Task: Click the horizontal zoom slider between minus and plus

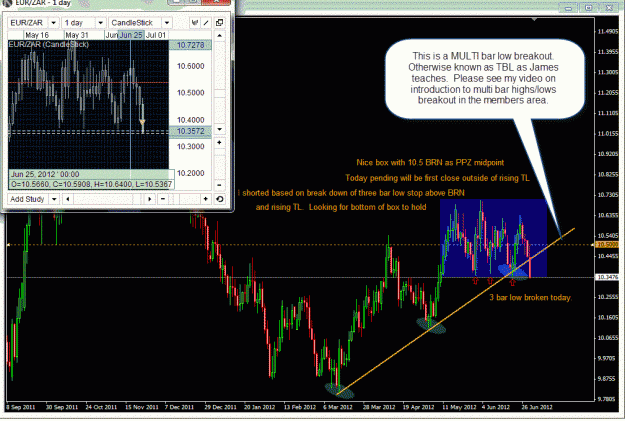Action: coord(184,199)
